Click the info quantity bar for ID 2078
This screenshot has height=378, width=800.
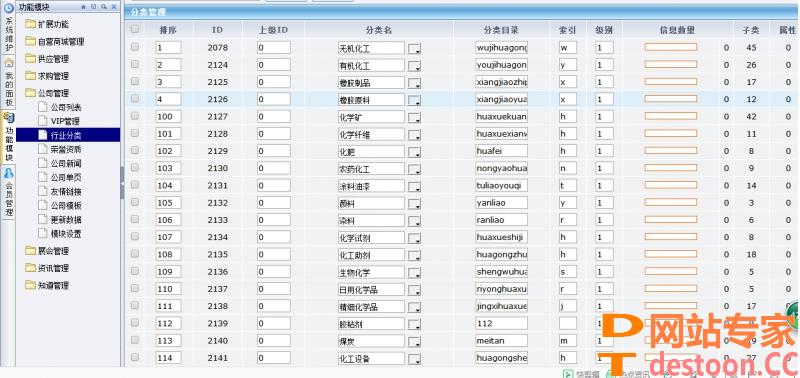point(670,47)
